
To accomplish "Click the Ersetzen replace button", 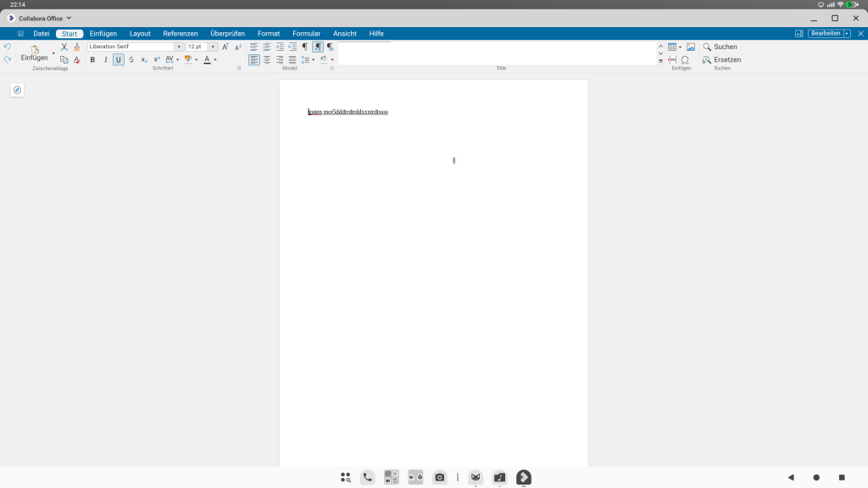I will 722,60.
